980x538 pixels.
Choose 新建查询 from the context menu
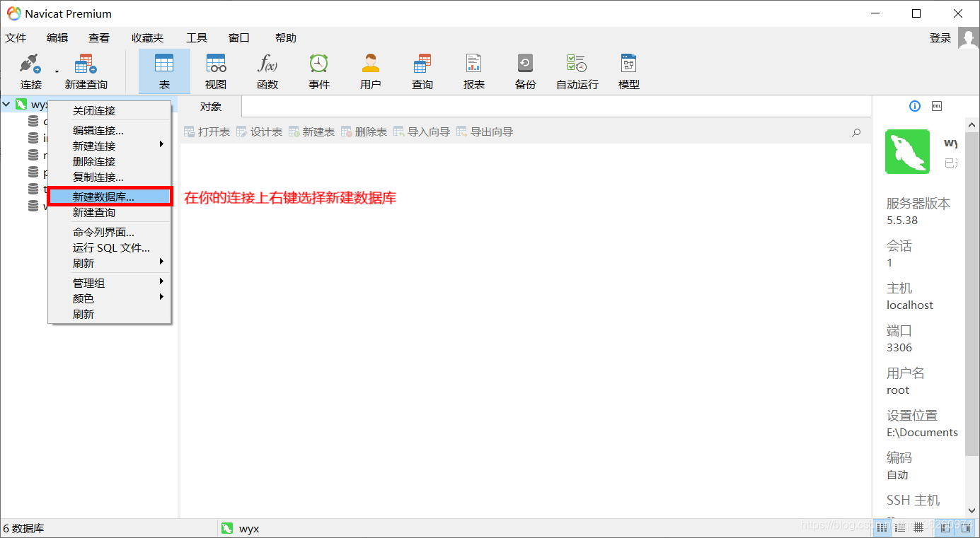(x=110, y=212)
